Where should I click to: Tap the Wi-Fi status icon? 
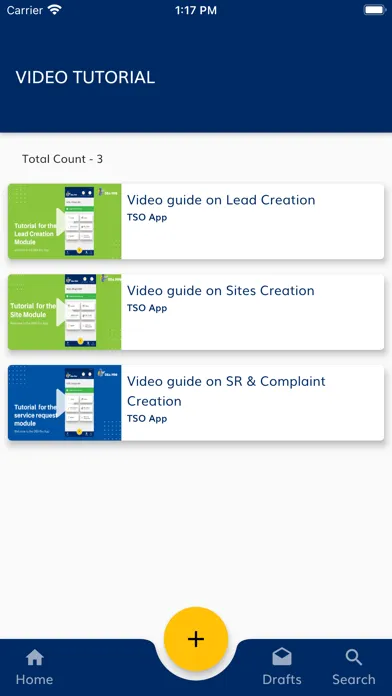point(55,10)
